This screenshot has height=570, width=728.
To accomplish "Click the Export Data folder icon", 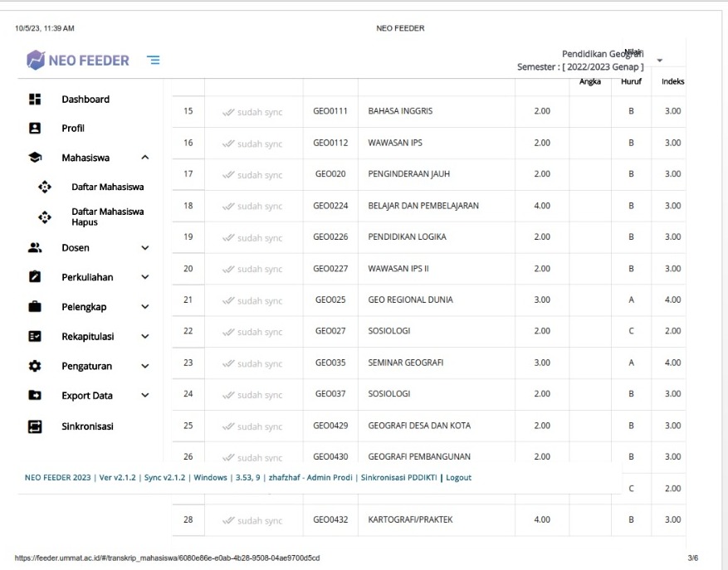I will tap(35, 396).
